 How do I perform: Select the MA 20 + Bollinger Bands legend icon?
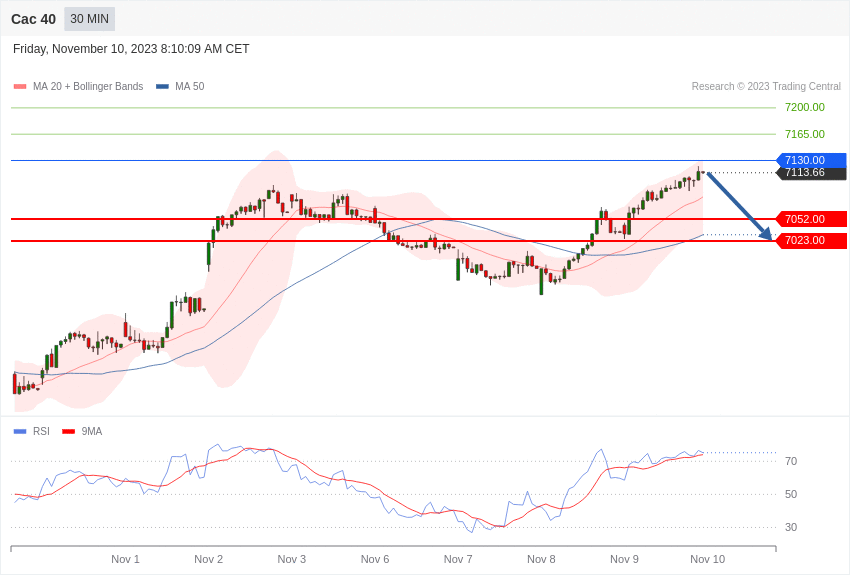18,86
